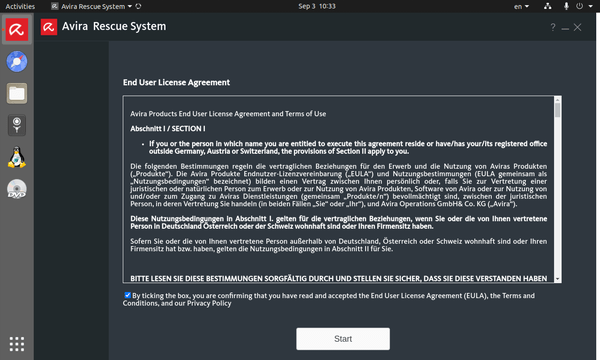The image size is (600, 360).
Task: Click EULA scrollbar down arrow
Action: coord(558,279)
